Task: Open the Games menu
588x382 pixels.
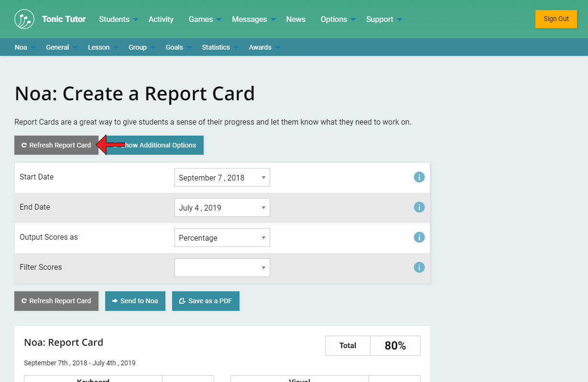Action: tap(205, 20)
